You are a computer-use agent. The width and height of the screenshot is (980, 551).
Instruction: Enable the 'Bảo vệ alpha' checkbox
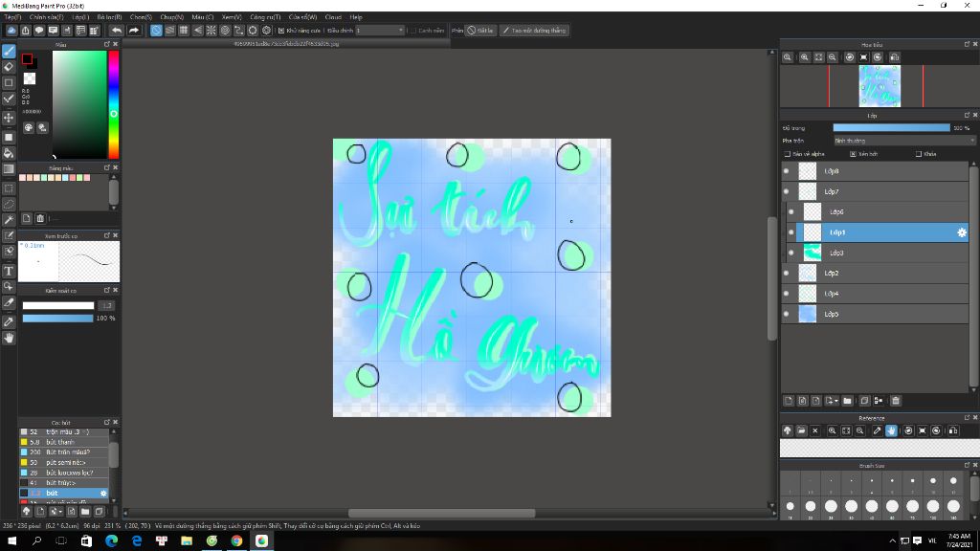point(787,154)
